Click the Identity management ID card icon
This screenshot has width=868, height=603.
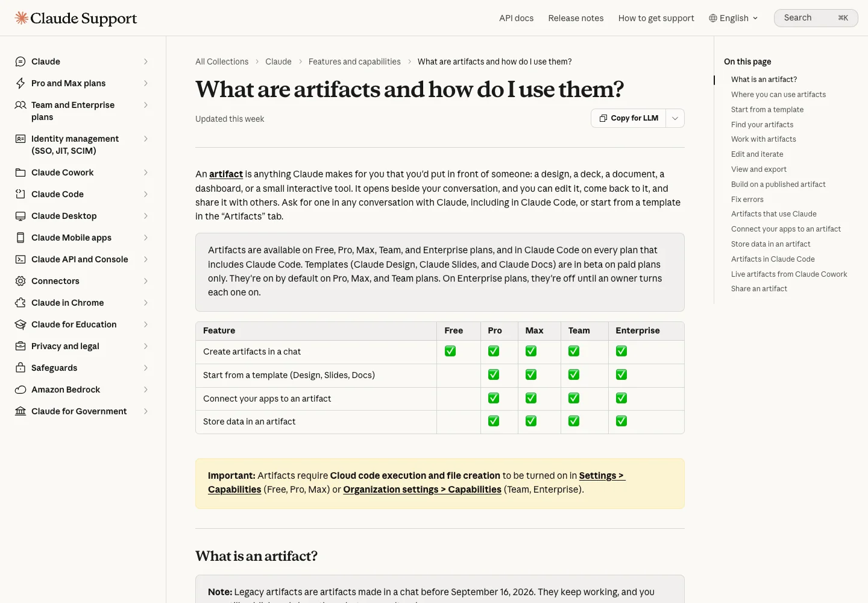pos(20,139)
